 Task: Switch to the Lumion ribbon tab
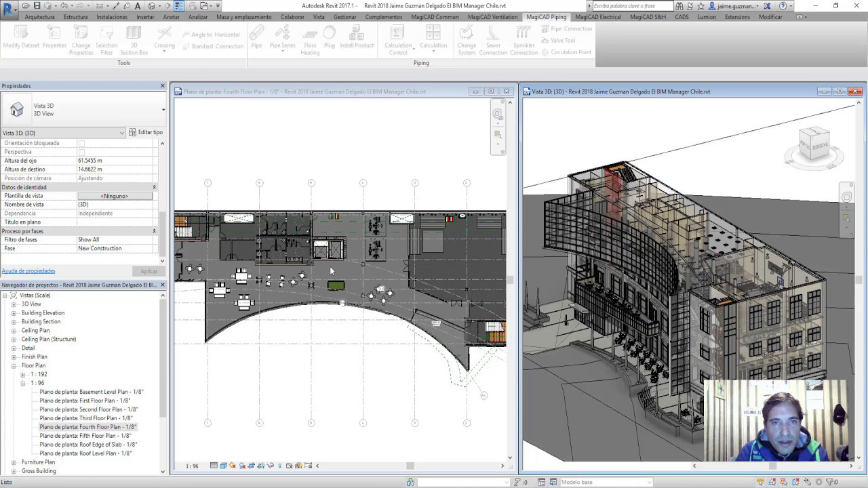coord(706,17)
